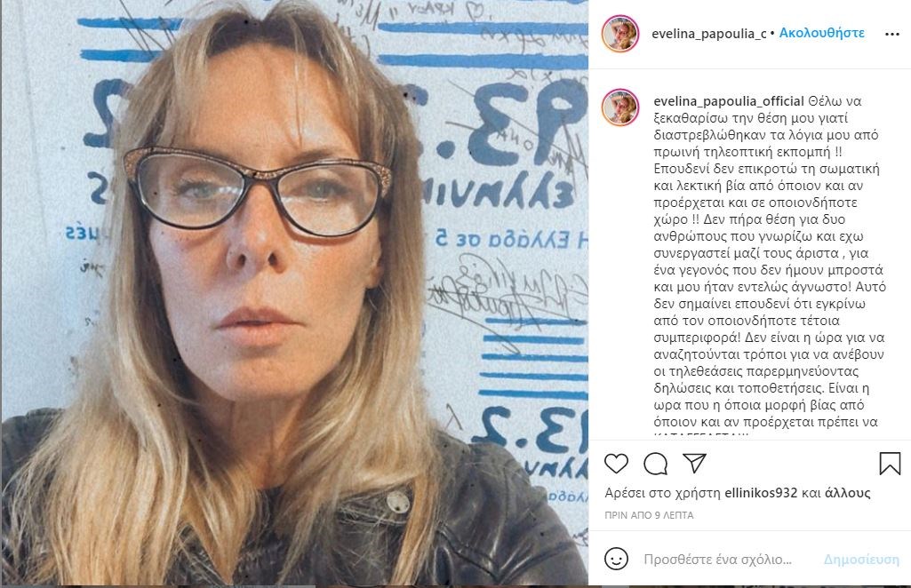911x588 pixels.
Task: Save post using bookmark icon
Action: pos(890,464)
